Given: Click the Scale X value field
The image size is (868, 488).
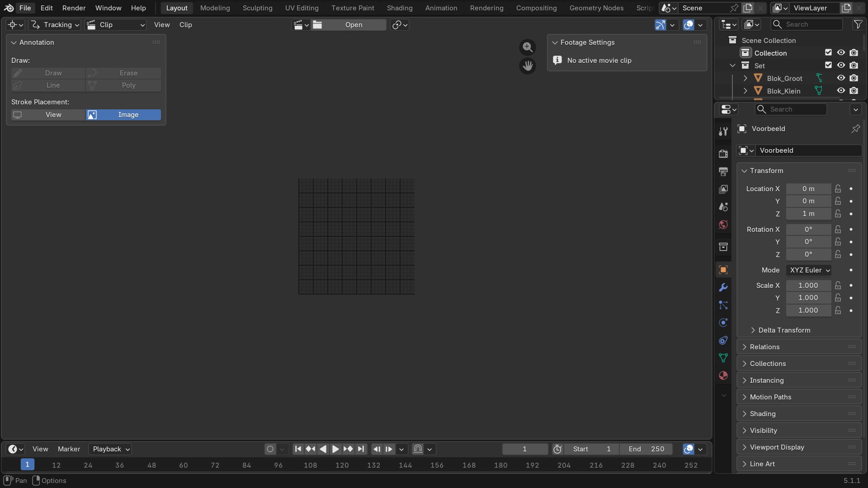Looking at the screenshot, I should click(808, 286).
